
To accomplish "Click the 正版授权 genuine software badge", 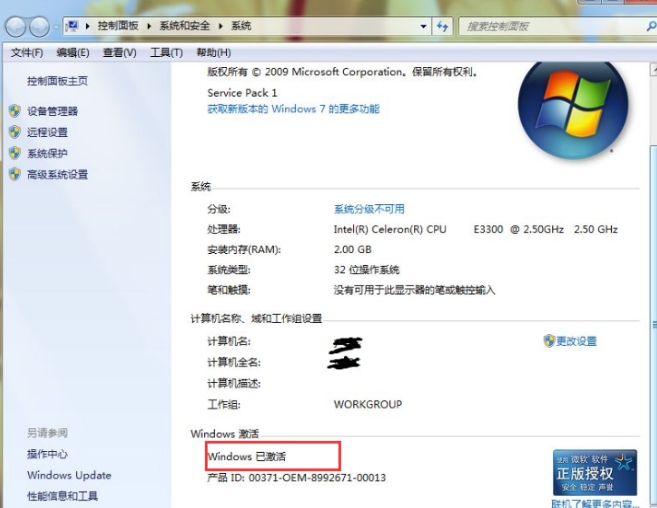I will (x=595, y=473).
